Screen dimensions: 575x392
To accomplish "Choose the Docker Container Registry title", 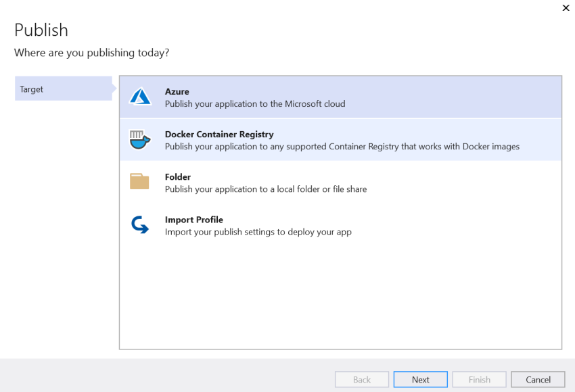I will pyautogui.click(x=219, y=134).
